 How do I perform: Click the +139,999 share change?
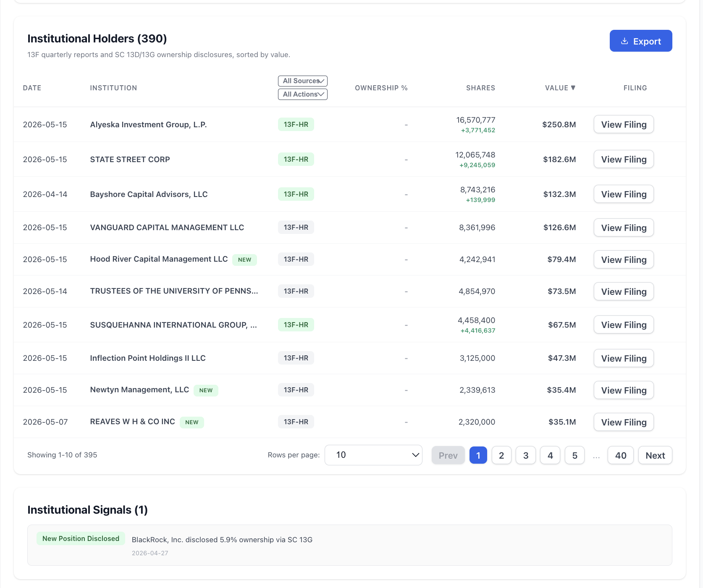tap(481, 200)
